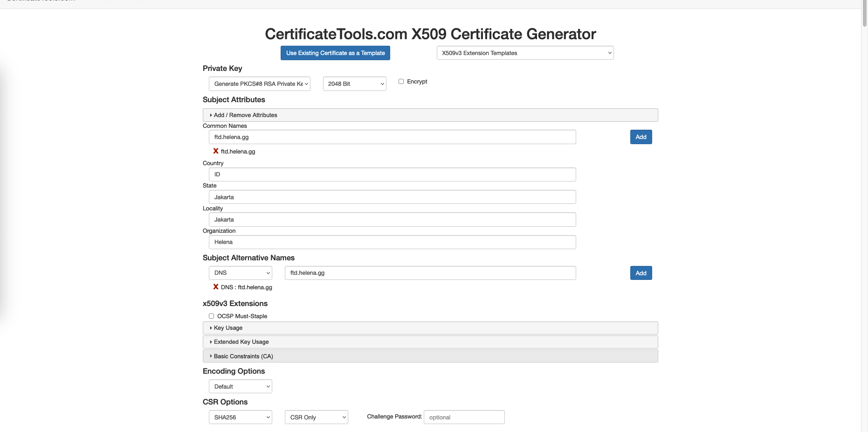Viewport: 868px width, 432px height.
Task: Expand the Add / Remove Attributes section
Action: coord(245,115)
